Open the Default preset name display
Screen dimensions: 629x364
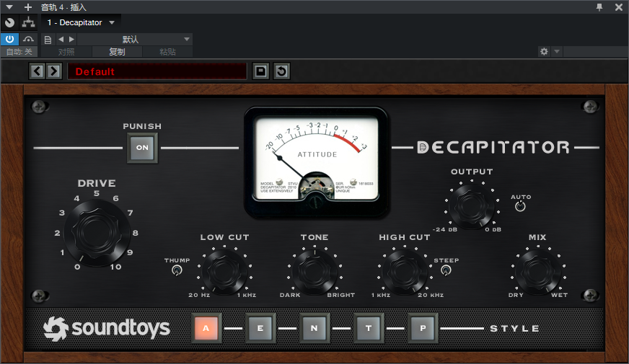pyautogui.click(x=157, y=71)
